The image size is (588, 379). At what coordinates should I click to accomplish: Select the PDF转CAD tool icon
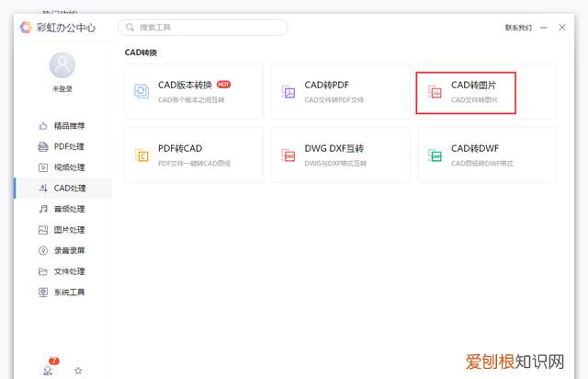[x=141, y=155]
